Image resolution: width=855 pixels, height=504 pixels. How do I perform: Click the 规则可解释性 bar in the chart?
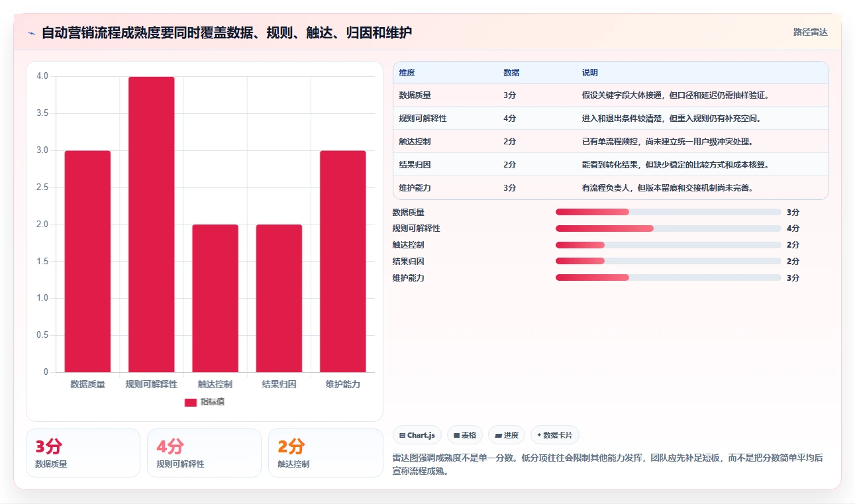[x=152, y=225]
